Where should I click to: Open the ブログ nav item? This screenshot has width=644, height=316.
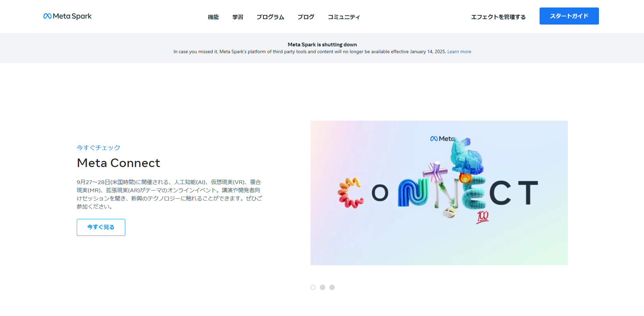306,17
